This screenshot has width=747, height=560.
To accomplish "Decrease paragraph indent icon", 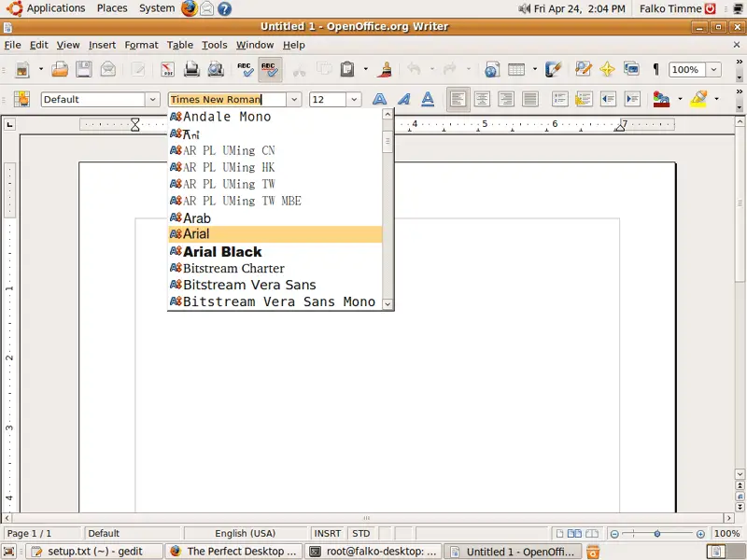I will [609, 99].
